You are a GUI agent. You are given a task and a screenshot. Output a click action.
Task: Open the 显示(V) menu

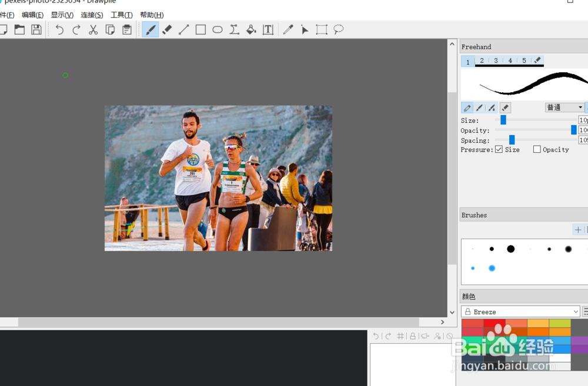pyautogui.click(x=62, y=15)
